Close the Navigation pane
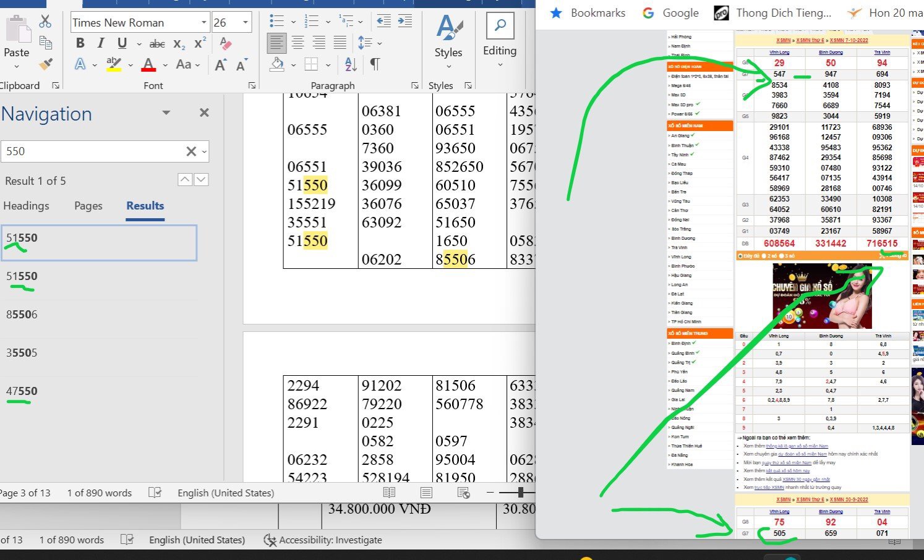Image resolution: width=924 pixels, height=560 pixels. [204, 112]
